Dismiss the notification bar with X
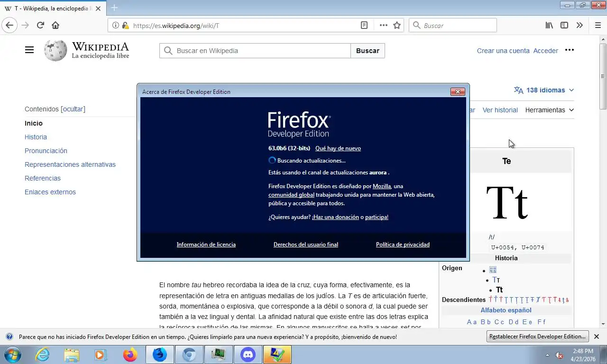 597,337
